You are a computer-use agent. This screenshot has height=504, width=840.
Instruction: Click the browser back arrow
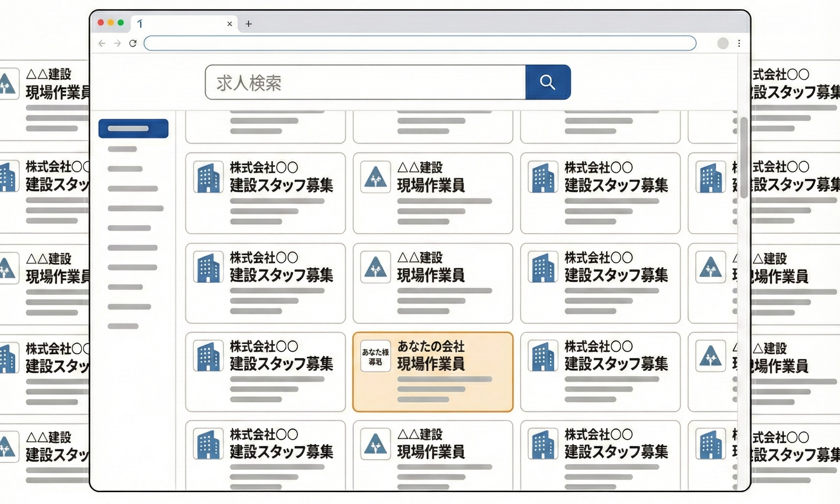(102, 43)
